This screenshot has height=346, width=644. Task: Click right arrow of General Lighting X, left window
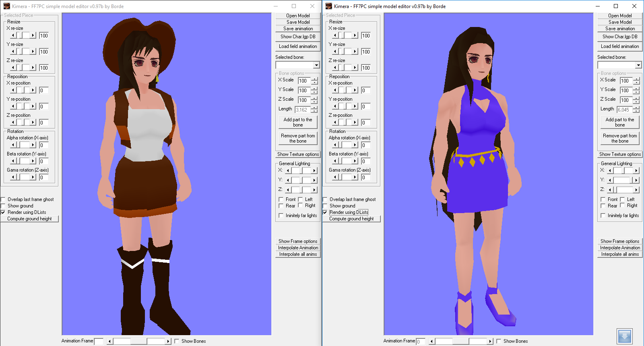click(314, 170)
